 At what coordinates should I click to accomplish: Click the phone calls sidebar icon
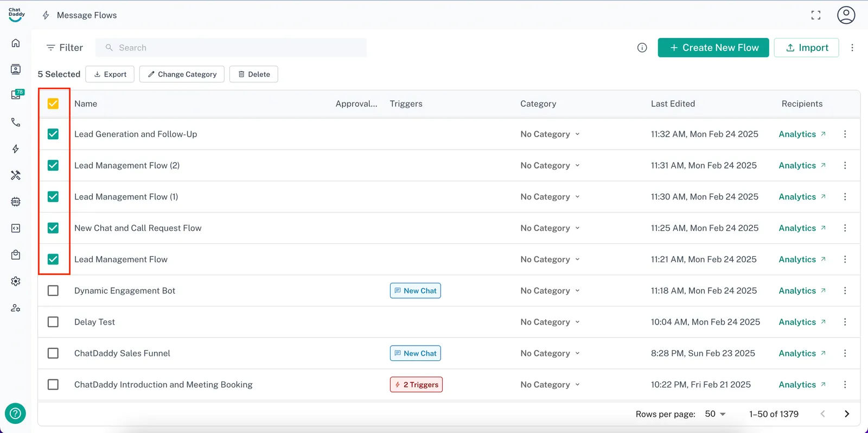tap(16, 122)
